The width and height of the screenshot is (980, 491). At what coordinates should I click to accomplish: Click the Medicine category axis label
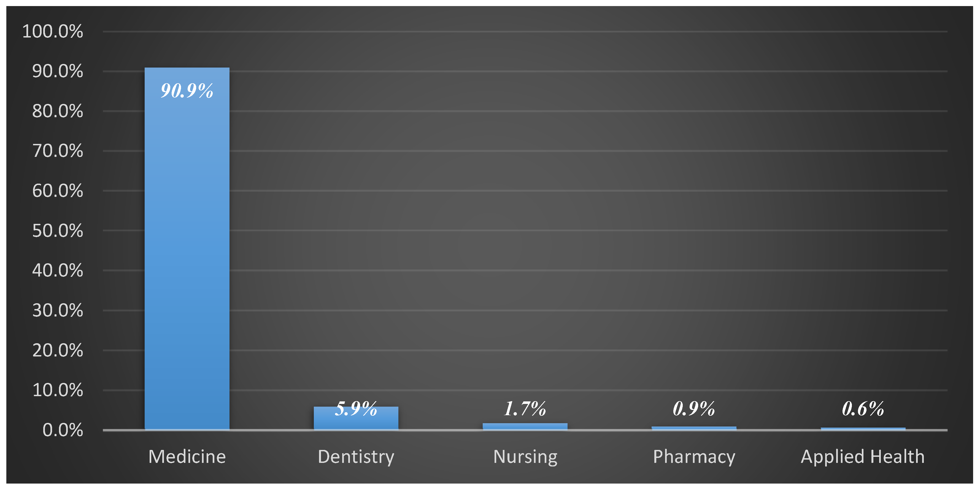click(187, 456)
